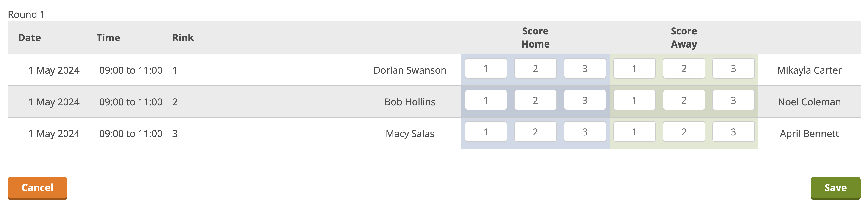The image size is (868, 214).
Task: Click Noel Coleman's away score box 3
Action: (734, 100)
